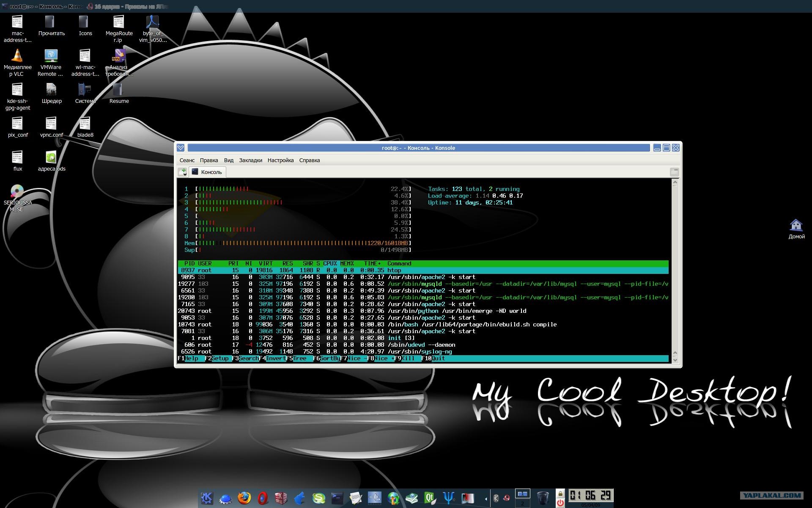Launch Firefox from the panel

click(244, 498)
